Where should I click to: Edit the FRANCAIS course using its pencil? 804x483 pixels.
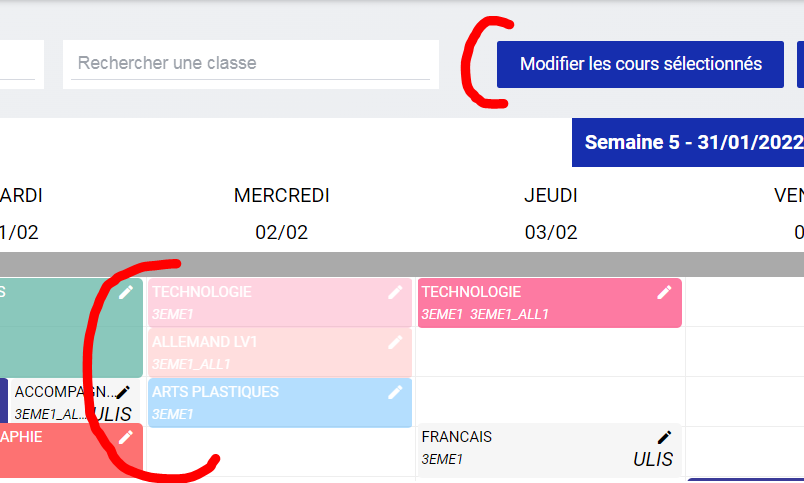(664, 437)
